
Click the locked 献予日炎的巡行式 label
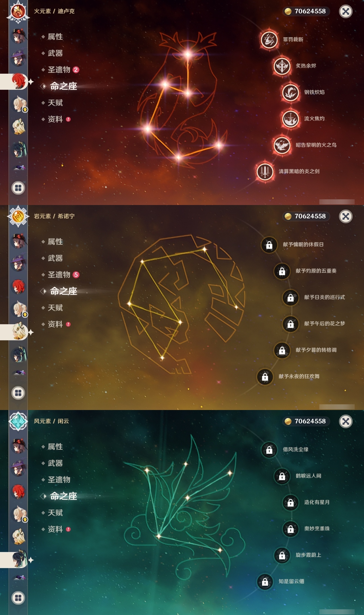click(324, 297)
